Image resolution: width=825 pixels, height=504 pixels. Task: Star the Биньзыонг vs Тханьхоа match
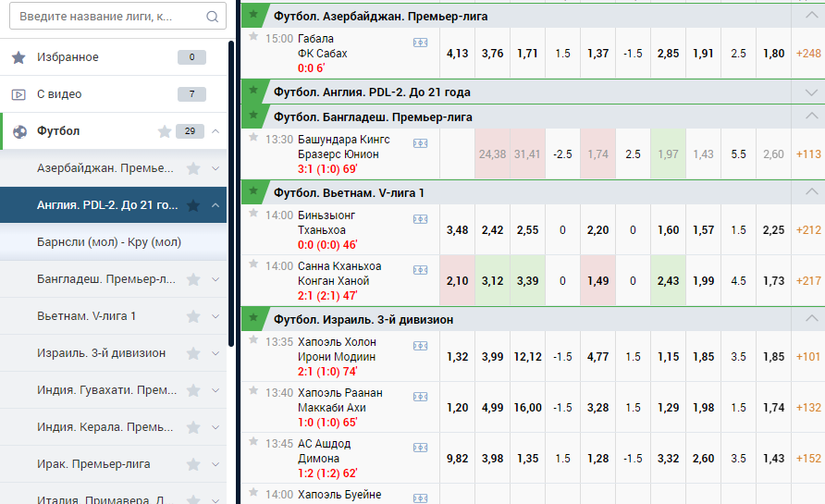tap(253, 213)
